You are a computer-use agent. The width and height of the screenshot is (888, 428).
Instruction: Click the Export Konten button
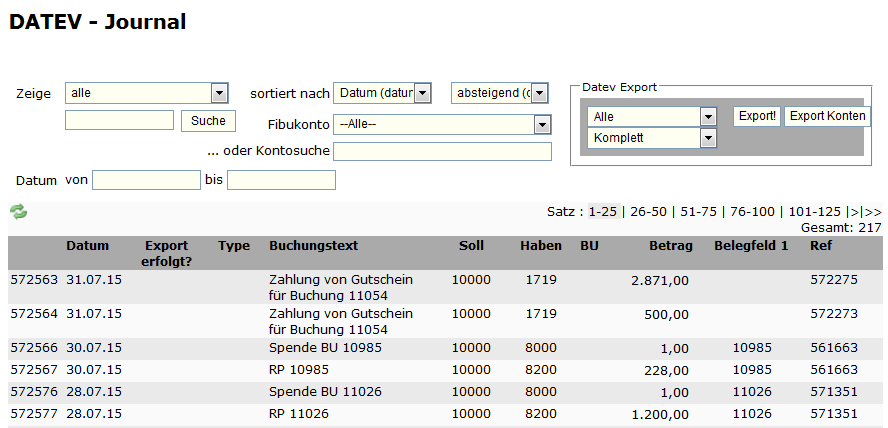coord(827,116)
